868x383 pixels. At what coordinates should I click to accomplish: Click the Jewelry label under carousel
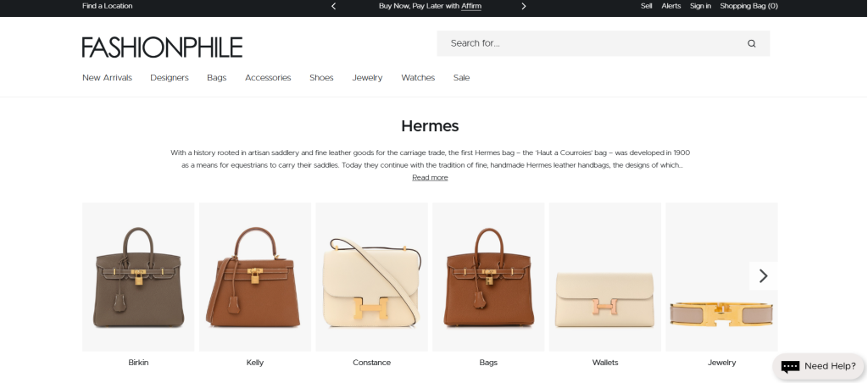(722, 363)
